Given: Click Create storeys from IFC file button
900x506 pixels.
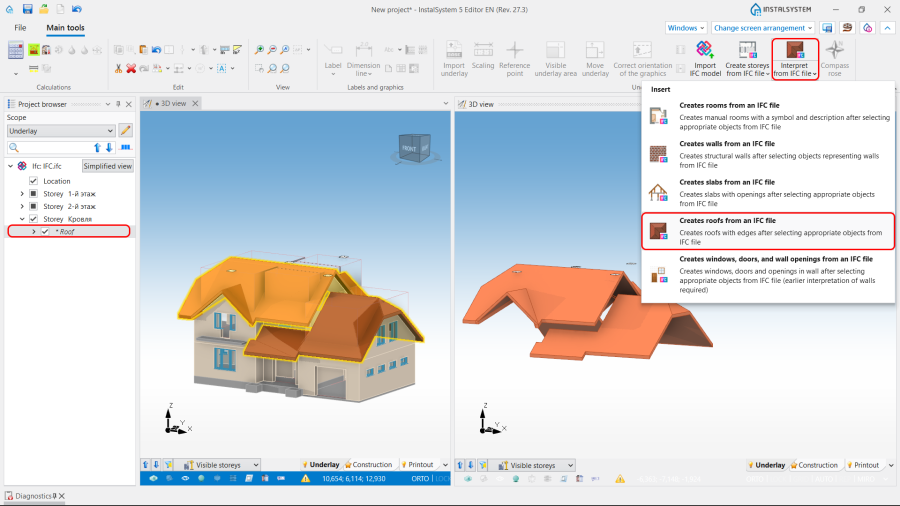Looking at the screenshot, I should [747, 59].
